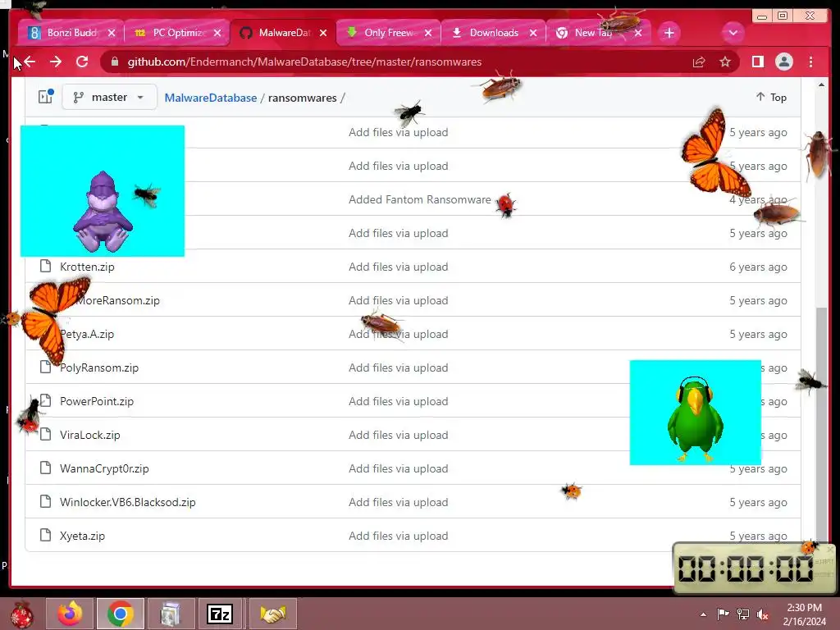Reload the GitHub page
Image resolution: width=840 pixels, height=630 pixels.
(82, 62)
